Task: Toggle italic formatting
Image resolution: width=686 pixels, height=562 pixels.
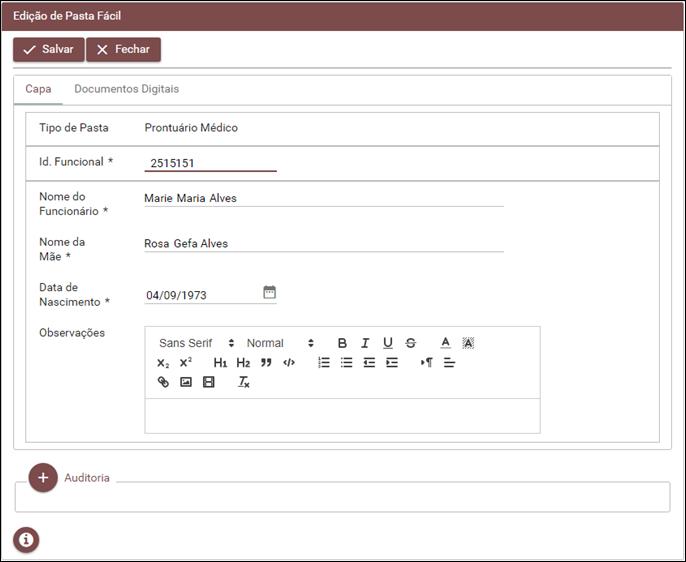Action: [x=365, y=343]
